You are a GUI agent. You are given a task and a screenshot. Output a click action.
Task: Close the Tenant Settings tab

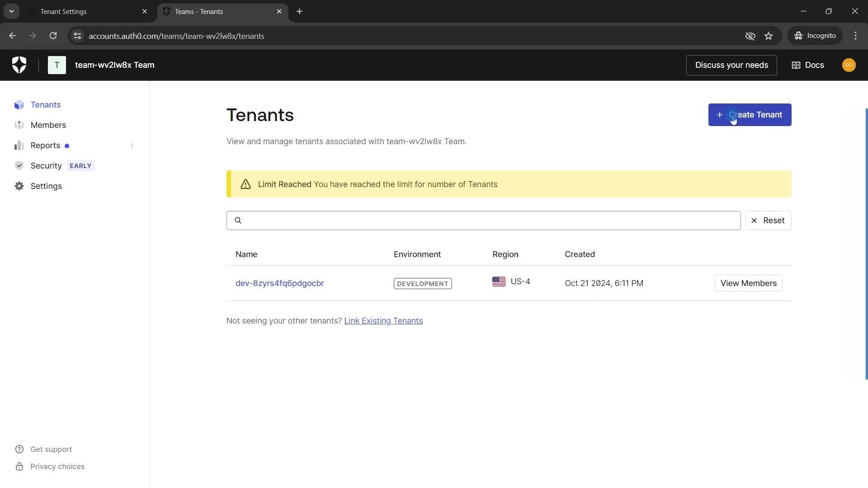point(145,11)
